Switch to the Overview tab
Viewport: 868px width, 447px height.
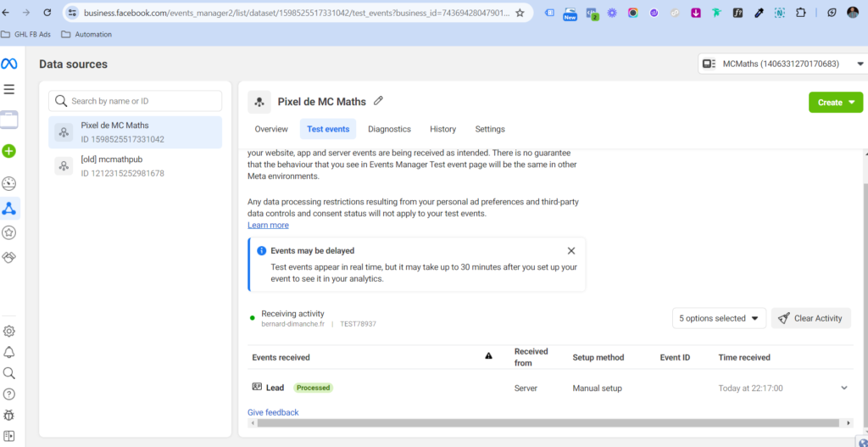(x=271, y=129)
